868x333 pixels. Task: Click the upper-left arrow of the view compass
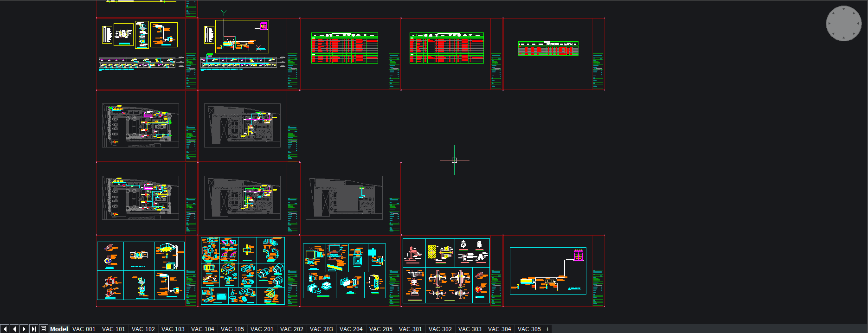click(x=834, y=13)
